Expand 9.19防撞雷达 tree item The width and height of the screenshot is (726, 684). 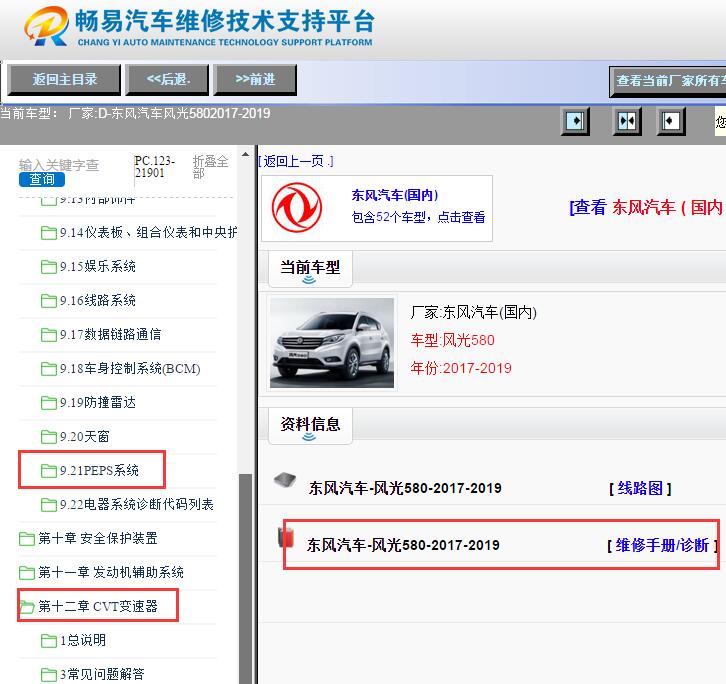[98, 402]
